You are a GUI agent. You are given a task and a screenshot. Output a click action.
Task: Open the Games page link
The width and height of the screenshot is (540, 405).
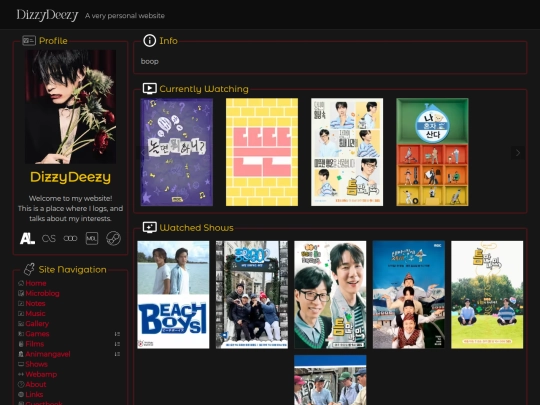point(37,334)
